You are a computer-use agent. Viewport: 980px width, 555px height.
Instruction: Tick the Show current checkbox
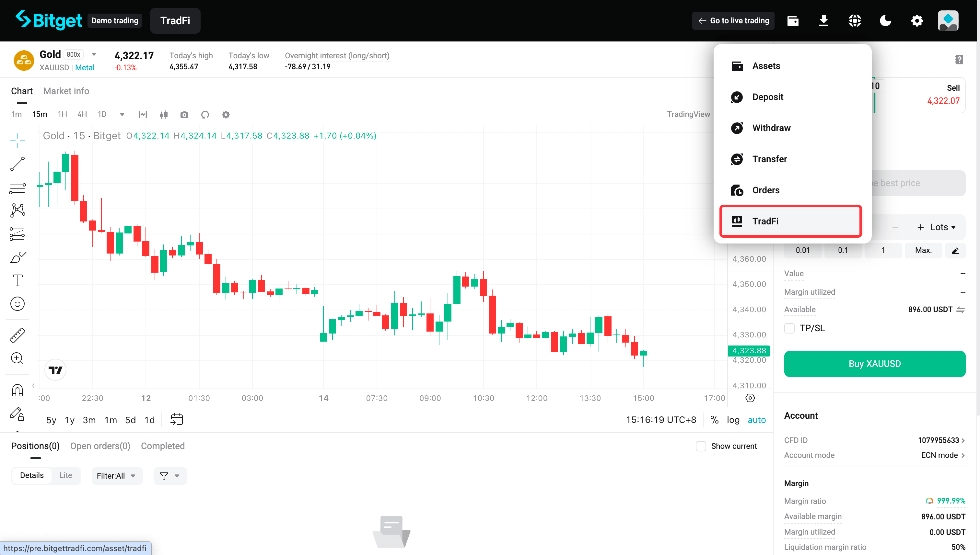701,446
